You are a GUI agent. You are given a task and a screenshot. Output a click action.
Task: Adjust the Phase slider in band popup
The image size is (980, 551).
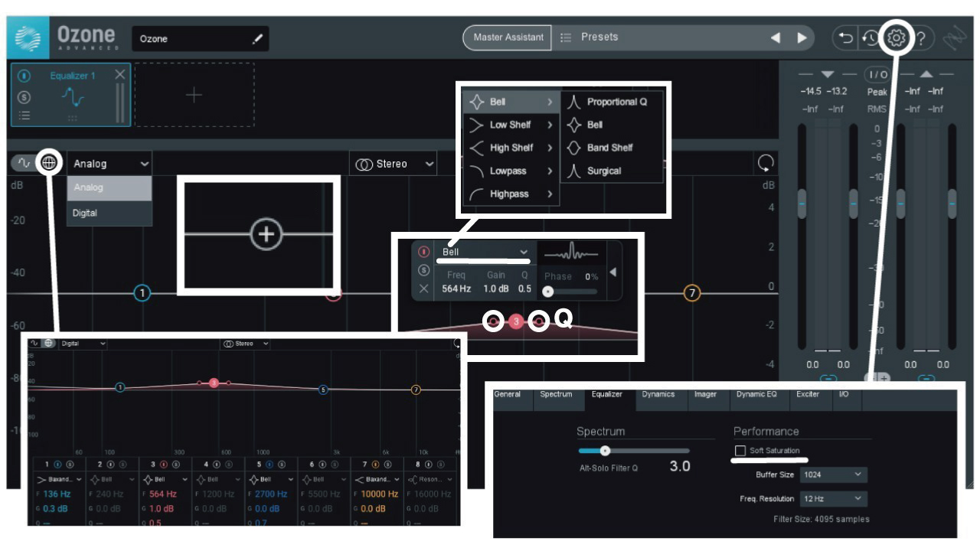(570, 292)
